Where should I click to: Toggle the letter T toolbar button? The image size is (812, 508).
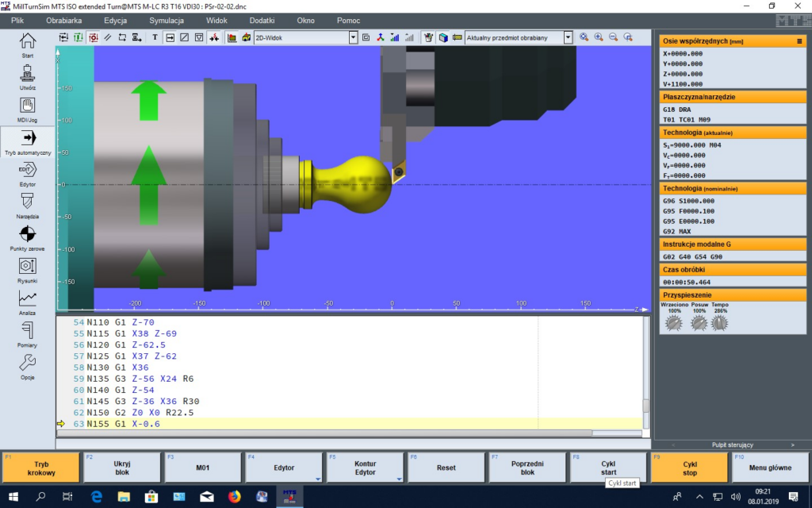pyautogui.click(x=155, y=37)
